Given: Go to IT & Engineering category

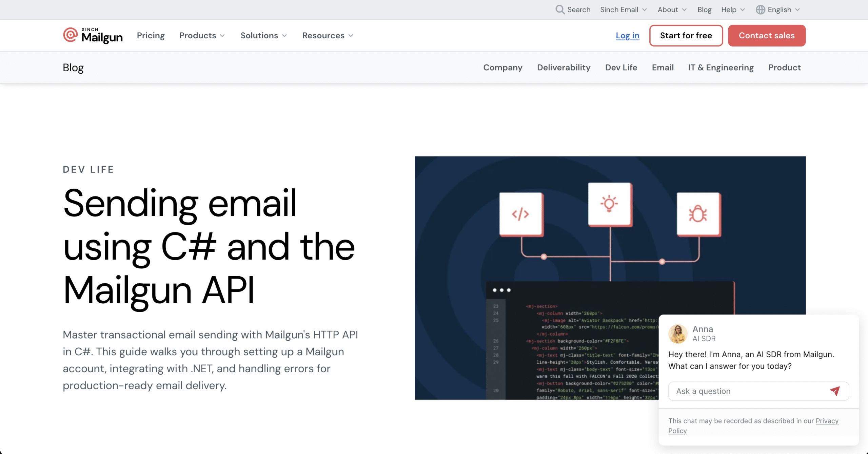Looking at the screenshot, I should (721, 67).
